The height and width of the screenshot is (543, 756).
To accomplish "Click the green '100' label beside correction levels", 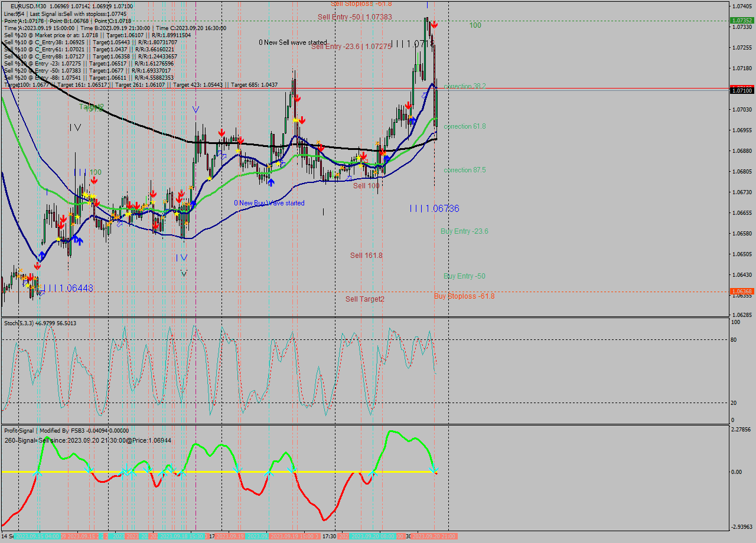I will (475, 25).
